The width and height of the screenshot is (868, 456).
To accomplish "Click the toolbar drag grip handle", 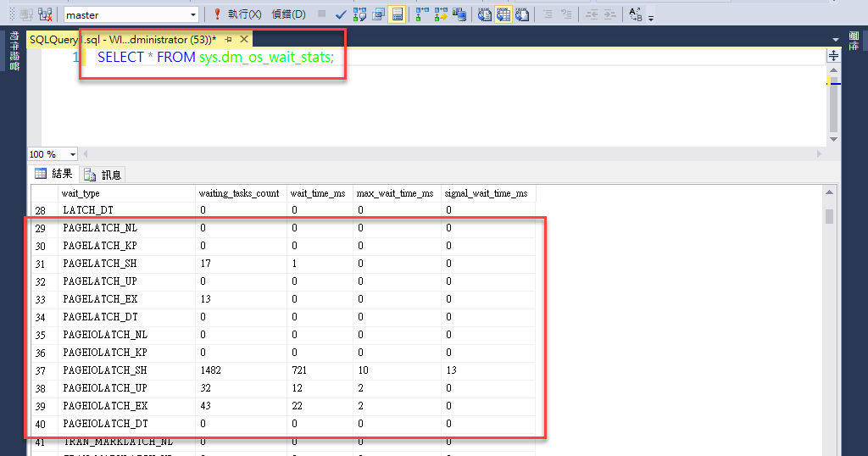I will 12,14.
